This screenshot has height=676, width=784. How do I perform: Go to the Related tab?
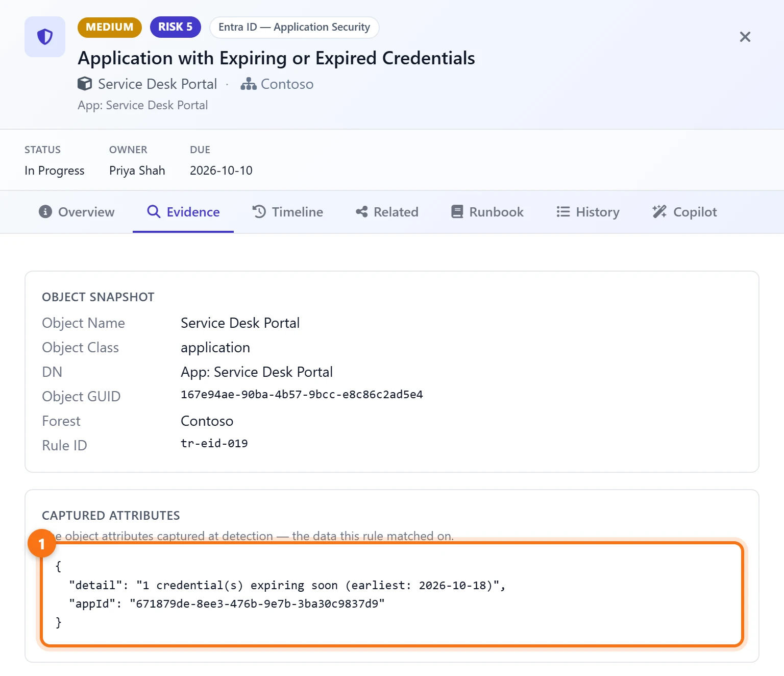[387, 212]
